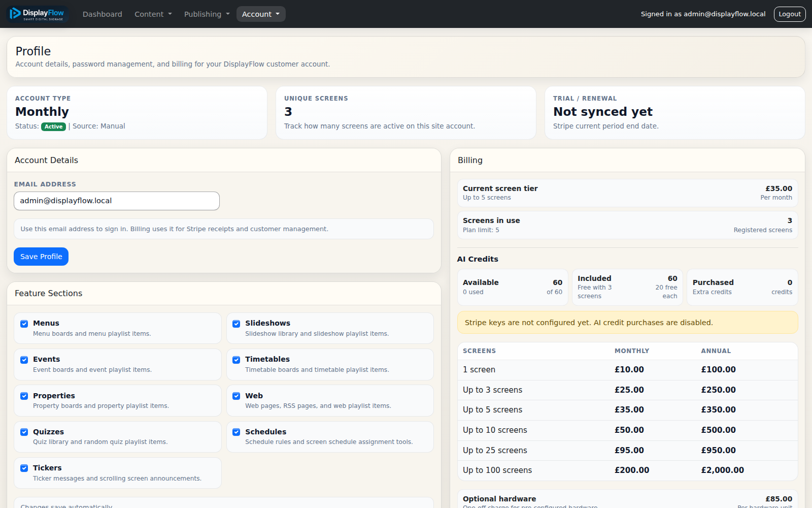Toggle the Web feature checkbox
The width and height of the screenshot is (812, 508).
pyautogui.click(x=236, y=396)
